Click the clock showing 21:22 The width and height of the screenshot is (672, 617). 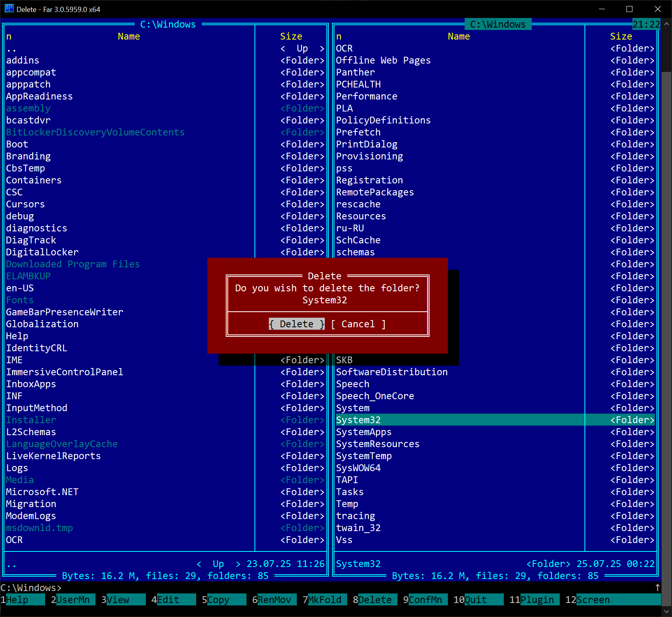click(646, 24)
